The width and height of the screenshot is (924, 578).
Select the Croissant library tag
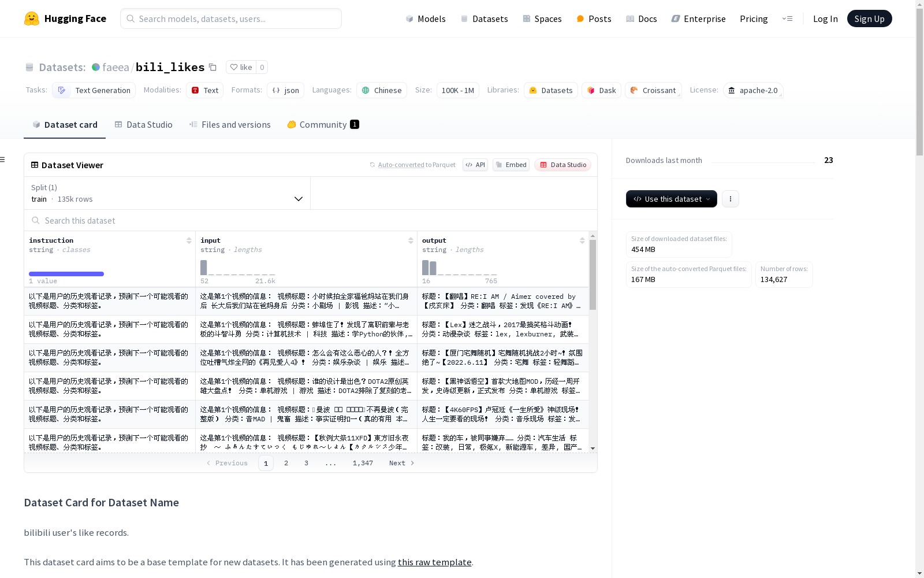[653, 90]
